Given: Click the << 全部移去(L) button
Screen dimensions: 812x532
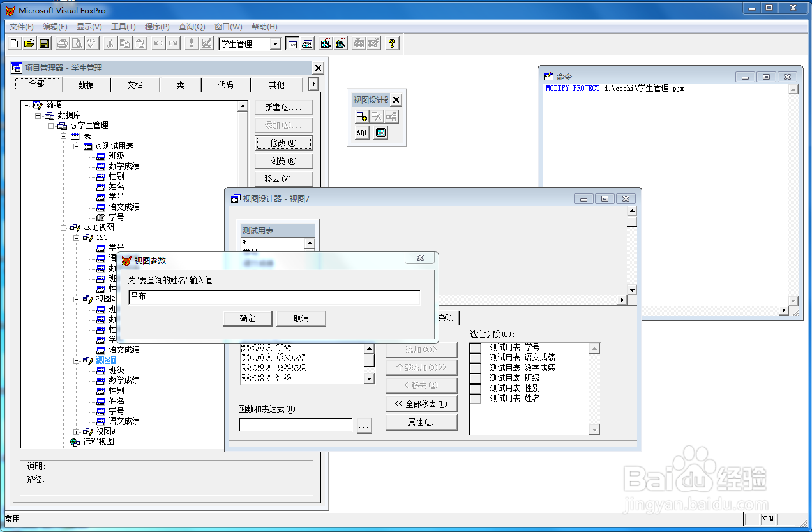Looking at the screenshot, I should pos(421,404).
